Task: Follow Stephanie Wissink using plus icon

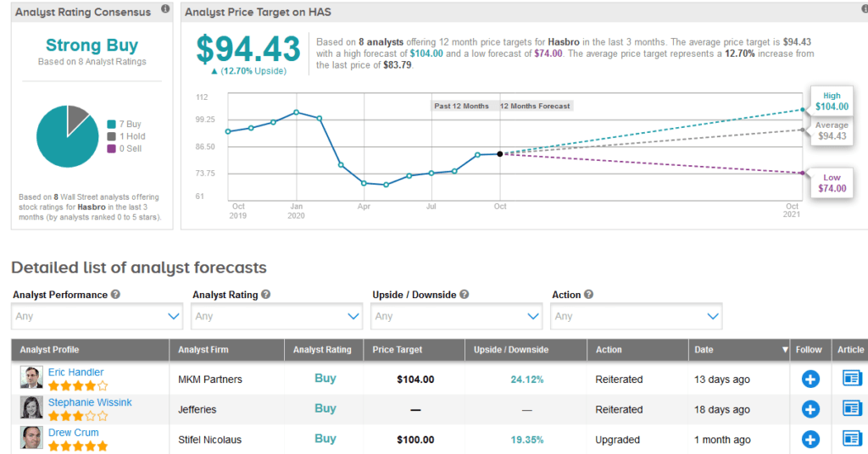Action: [x=810, y=409]
